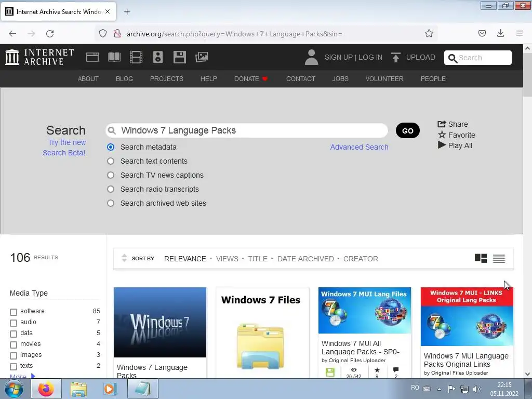Select Search TV news captions option
The image size is (532, 399).
point(111,175)
